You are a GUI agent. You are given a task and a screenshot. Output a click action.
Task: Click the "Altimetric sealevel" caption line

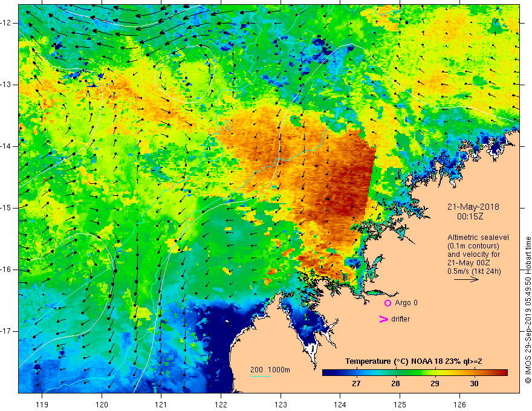(478, 238)
